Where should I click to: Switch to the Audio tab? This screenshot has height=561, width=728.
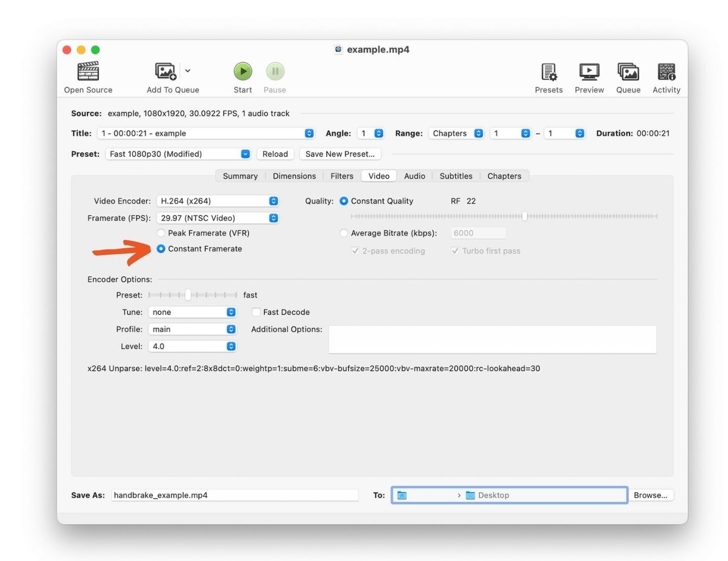(x=414, y=176)
